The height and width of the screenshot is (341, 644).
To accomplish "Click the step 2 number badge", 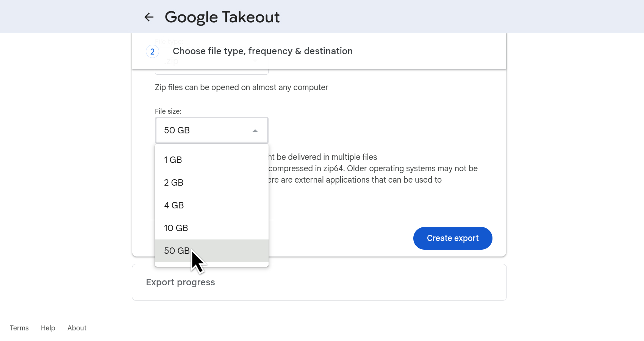I will 152,52.
